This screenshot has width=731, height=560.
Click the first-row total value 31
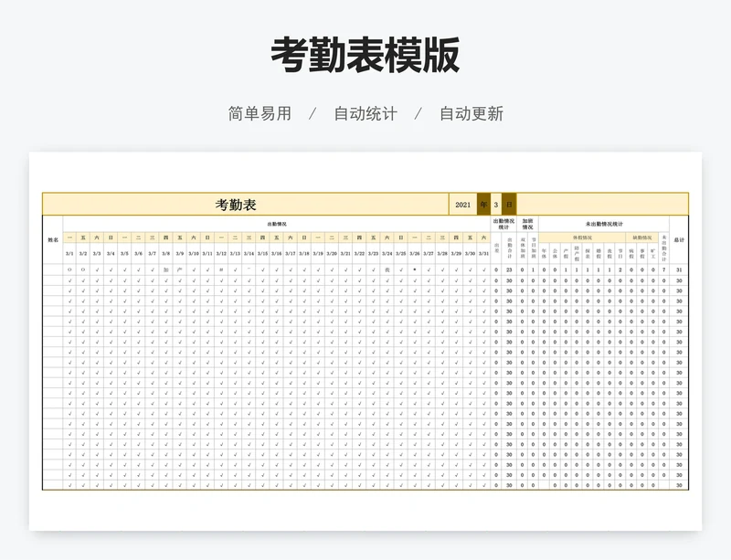click(x=679, y=269)
